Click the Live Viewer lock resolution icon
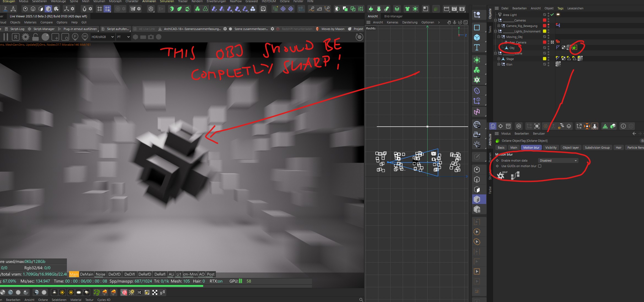644x302 pixels. click(35, 37)
